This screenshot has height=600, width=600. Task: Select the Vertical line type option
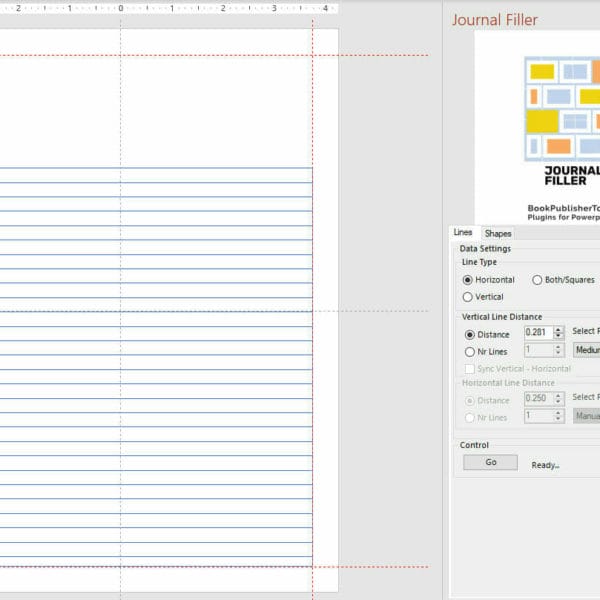point(468,297)
